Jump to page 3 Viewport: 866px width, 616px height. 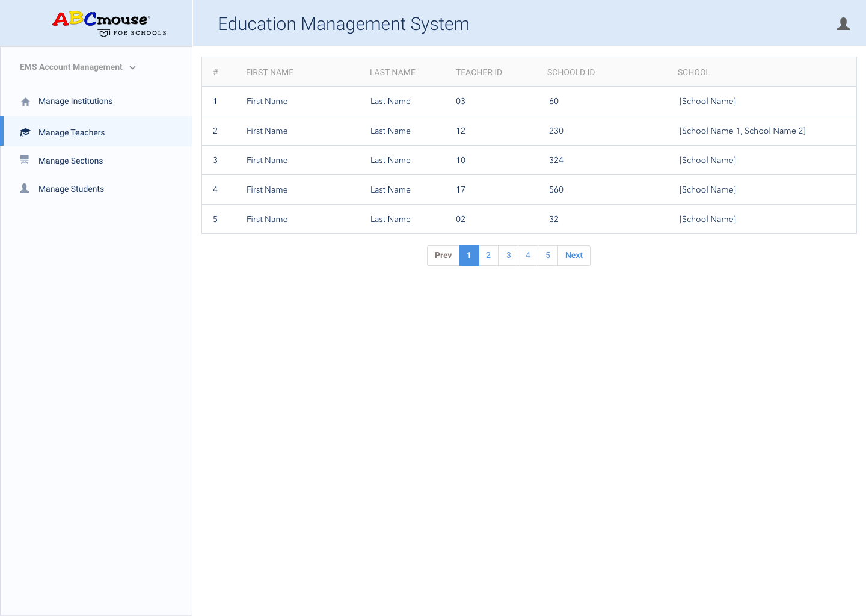(x=508, y=256)
